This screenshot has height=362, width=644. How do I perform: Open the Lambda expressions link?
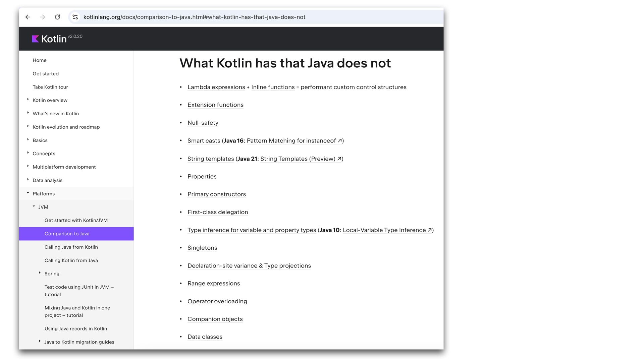click(x=216, y=87)
